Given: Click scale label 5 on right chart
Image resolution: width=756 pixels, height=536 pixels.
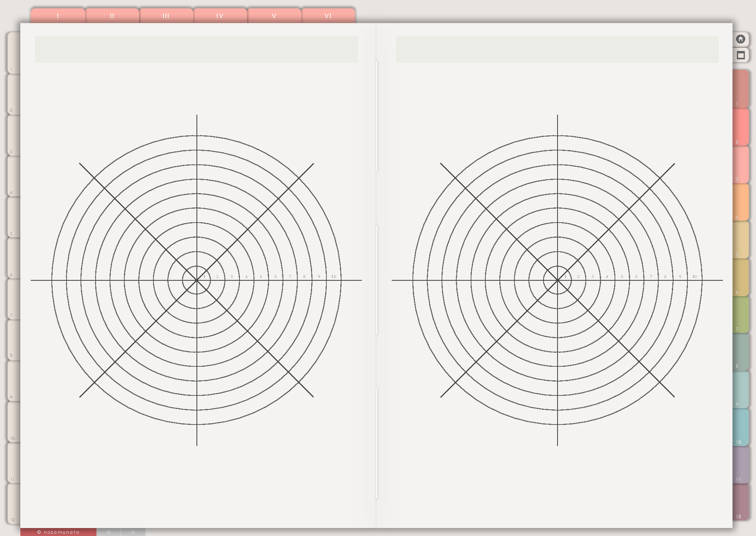Looking at the screenshot, I should tap(622, 276).
